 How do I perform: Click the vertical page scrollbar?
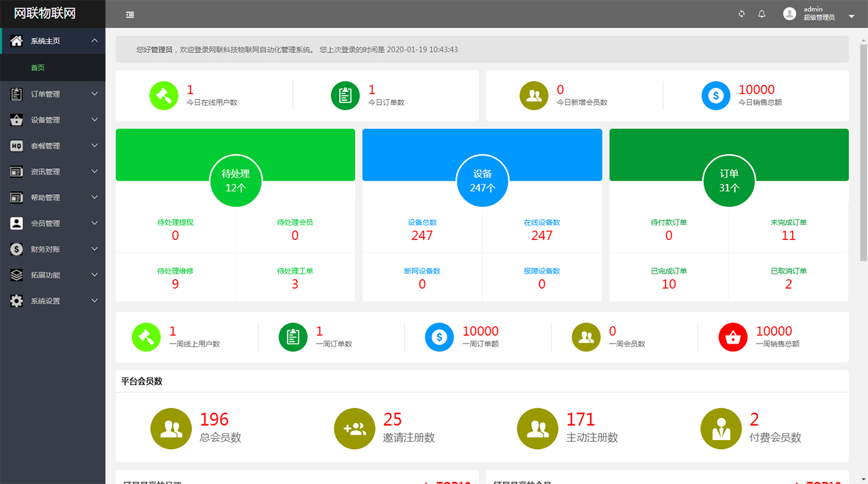point(863,151)
